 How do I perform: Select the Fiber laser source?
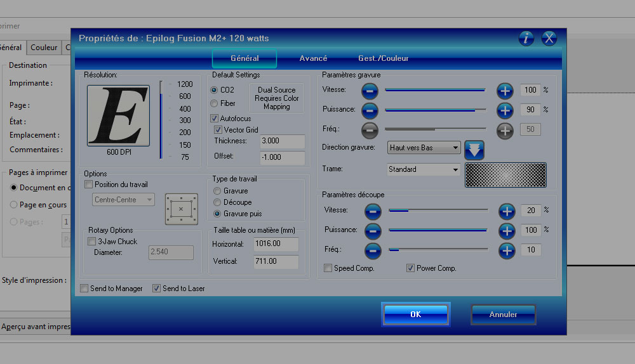coord(214,103)
